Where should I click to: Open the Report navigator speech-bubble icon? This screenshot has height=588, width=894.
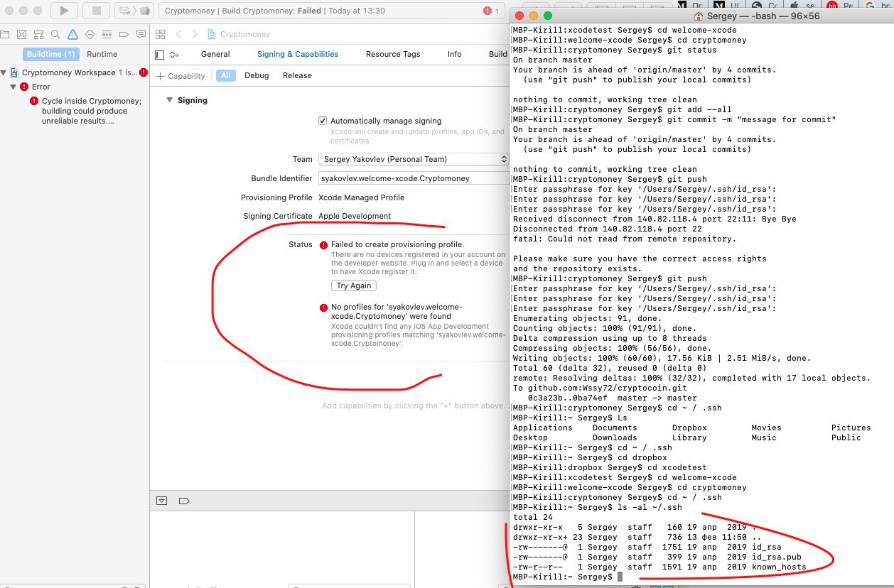pos(141,34)
